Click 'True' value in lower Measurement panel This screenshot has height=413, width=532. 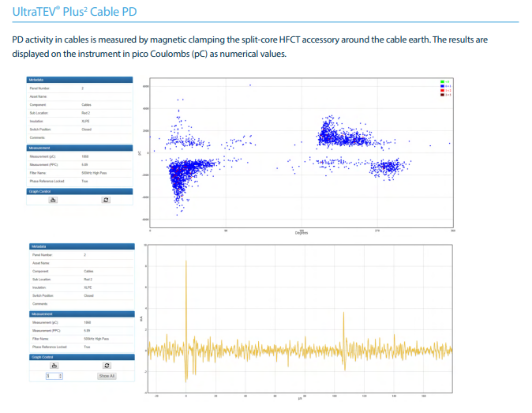[87, 347]
